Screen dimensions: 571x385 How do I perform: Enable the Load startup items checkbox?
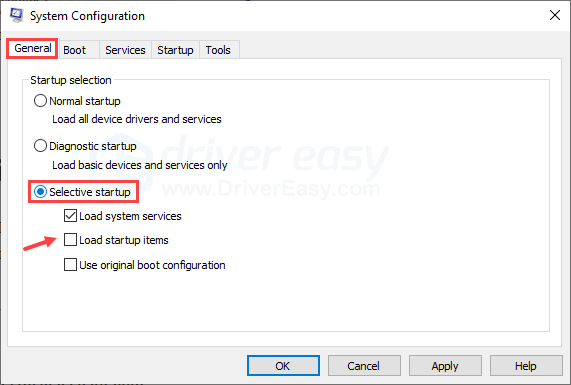(70, 240)
